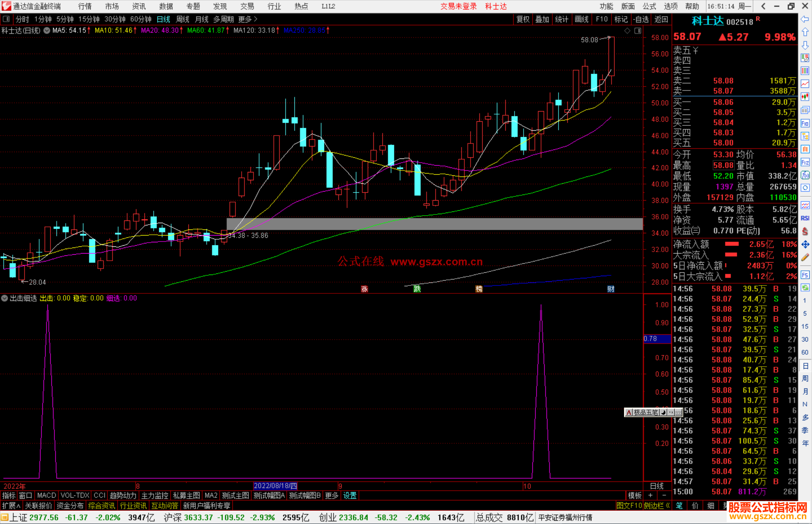Click the 设置 button in indicator bar
This screenshot has height=524, width=812.
[350, 495]
